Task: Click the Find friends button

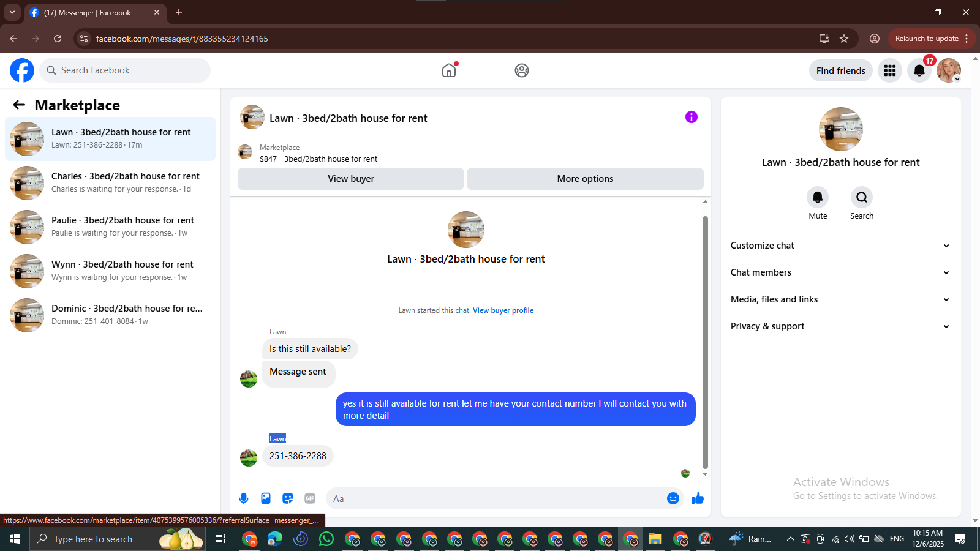Action: click(x=840, y=70)
